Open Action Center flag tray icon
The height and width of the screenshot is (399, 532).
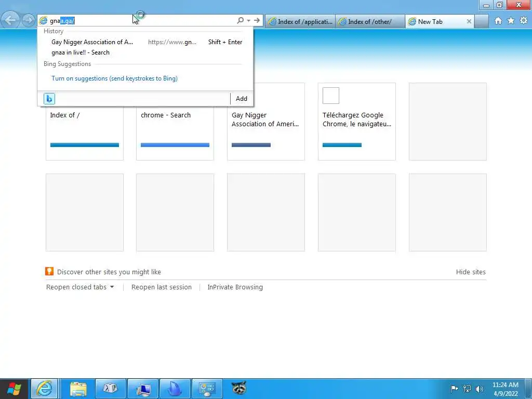(x=454, y=389)
